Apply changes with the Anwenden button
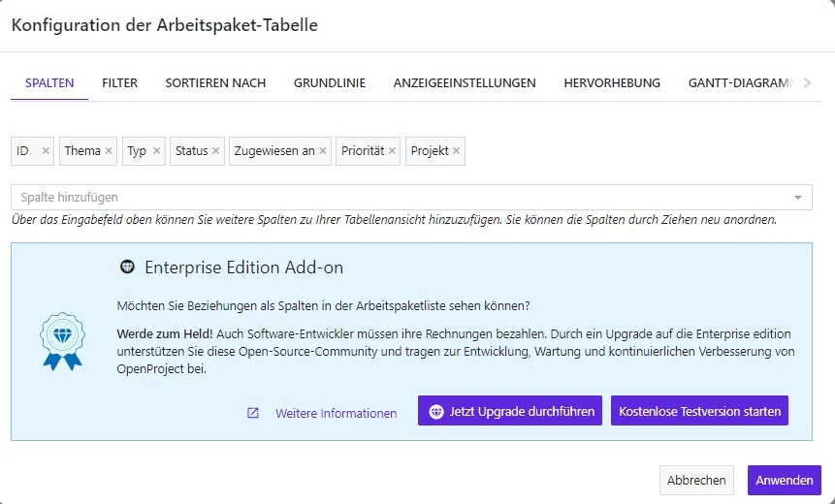Viewport: 835px width, 504px height. click(x=785, y=480)
